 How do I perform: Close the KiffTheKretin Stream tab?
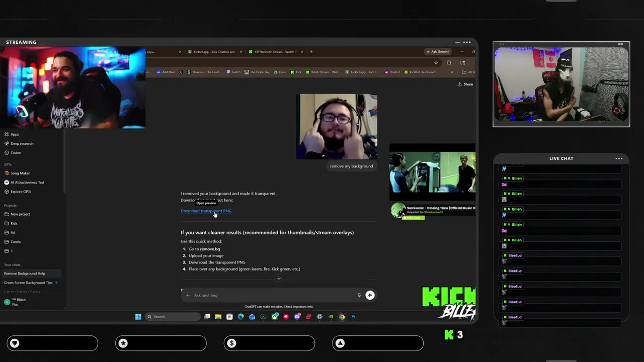point(303,52)
